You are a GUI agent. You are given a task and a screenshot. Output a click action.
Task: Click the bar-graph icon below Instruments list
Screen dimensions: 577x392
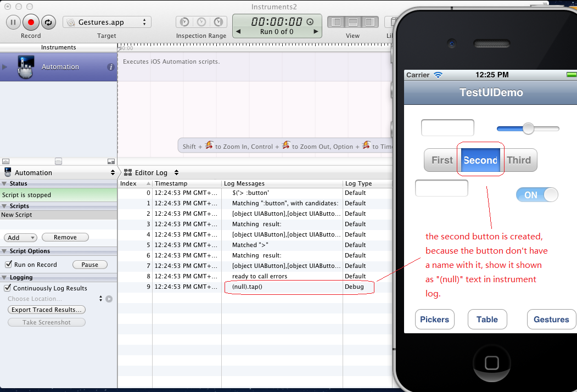click(x=6, y=161)
